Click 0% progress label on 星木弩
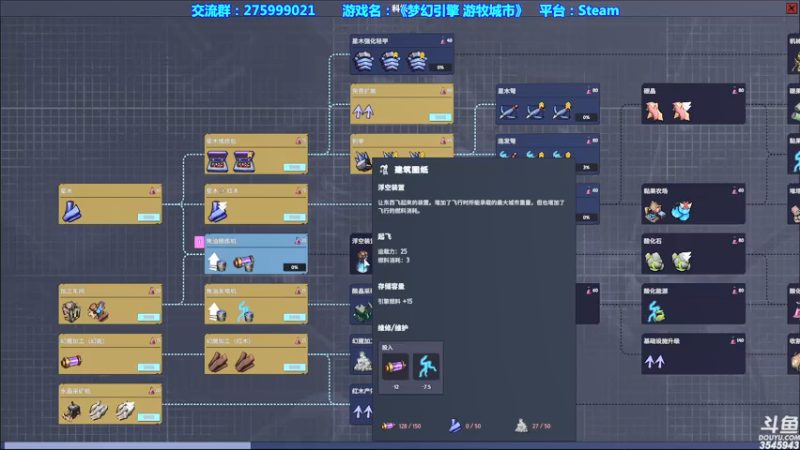Image resolution: width=800 pixels, height=450 pixels. (587, 117)
